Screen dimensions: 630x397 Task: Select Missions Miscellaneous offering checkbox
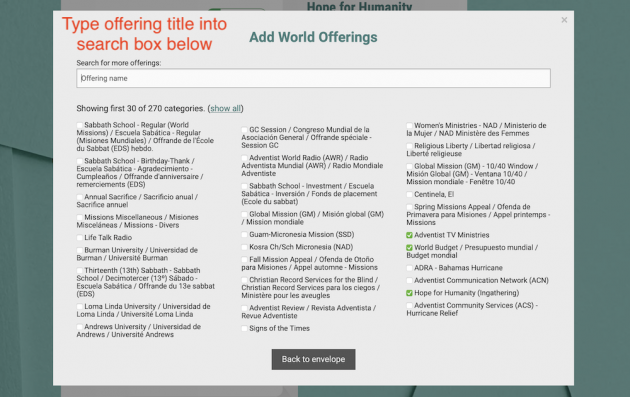[80, 217]
